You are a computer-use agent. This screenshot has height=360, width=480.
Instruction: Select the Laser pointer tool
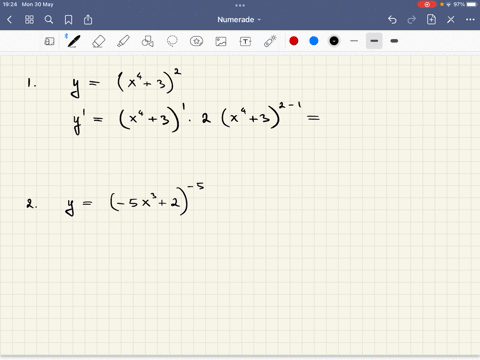270,41
